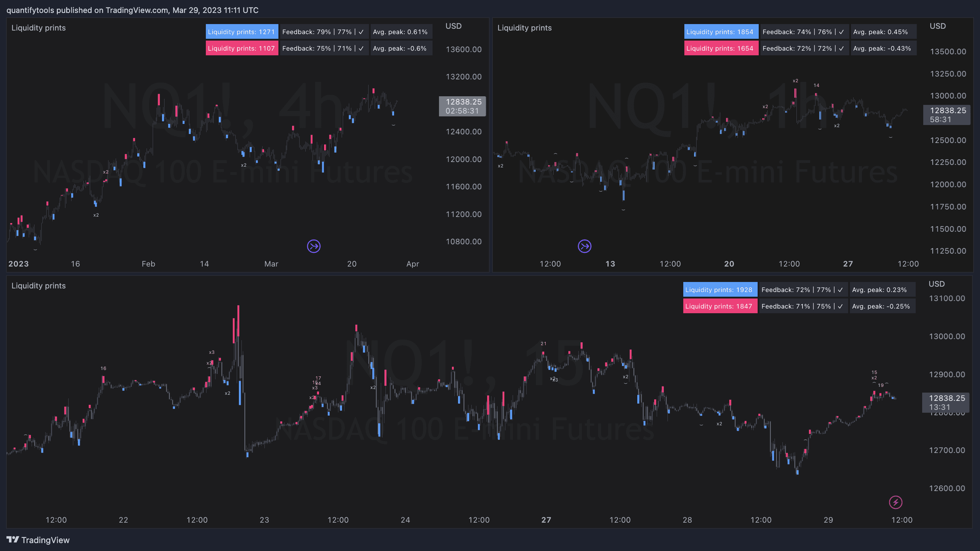
Task: Open the USD currency selector on 1h chart
Action: click(x=937, y=26)
